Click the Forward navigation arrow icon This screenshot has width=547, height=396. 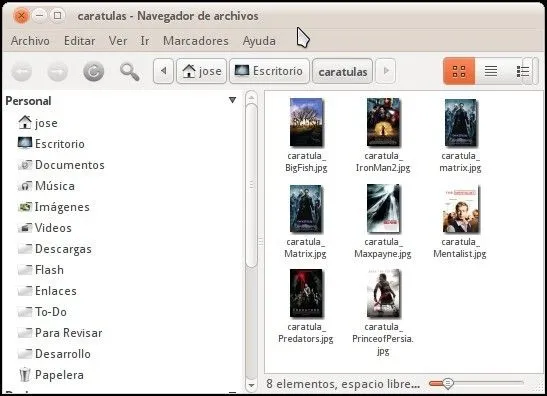click(x=58, y=72)
